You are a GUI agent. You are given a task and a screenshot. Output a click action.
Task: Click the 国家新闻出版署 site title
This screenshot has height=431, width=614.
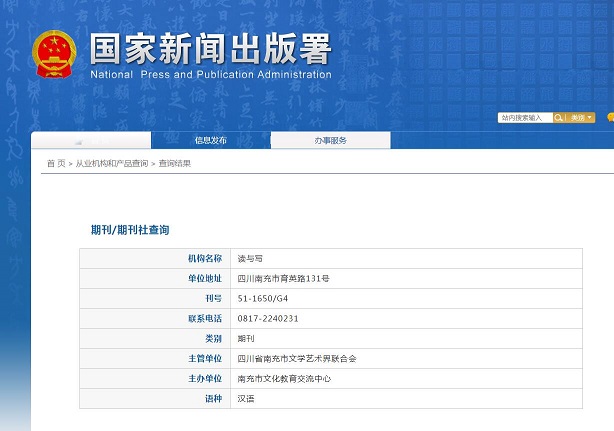click(210, 49)
